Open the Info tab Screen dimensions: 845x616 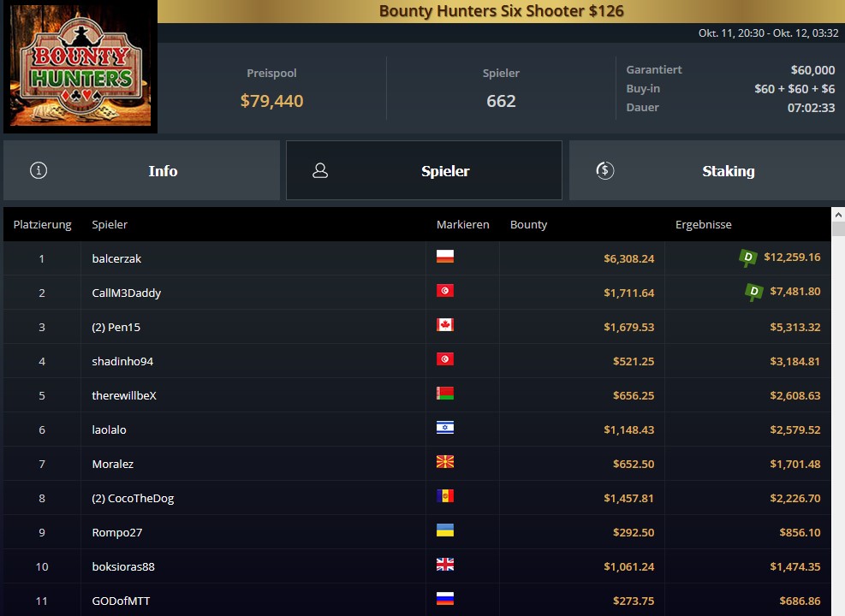(142, 171)
